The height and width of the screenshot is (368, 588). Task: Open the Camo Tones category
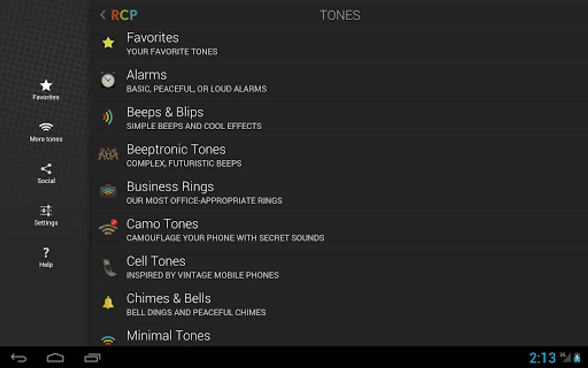(x=225, y=230)
